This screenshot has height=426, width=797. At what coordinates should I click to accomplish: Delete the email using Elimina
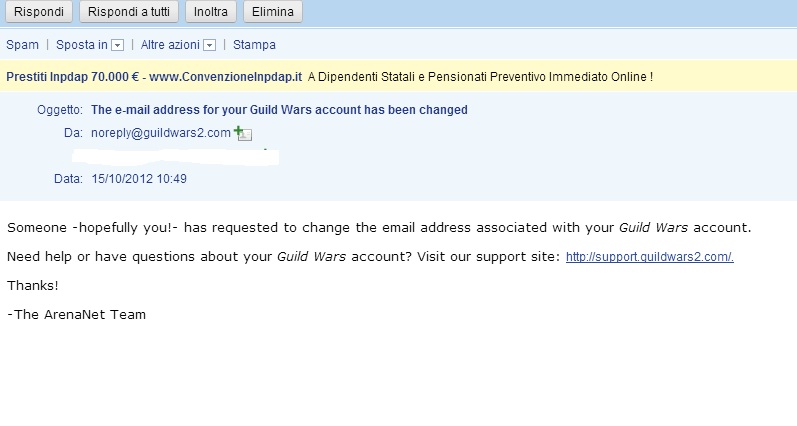point(273,11)
